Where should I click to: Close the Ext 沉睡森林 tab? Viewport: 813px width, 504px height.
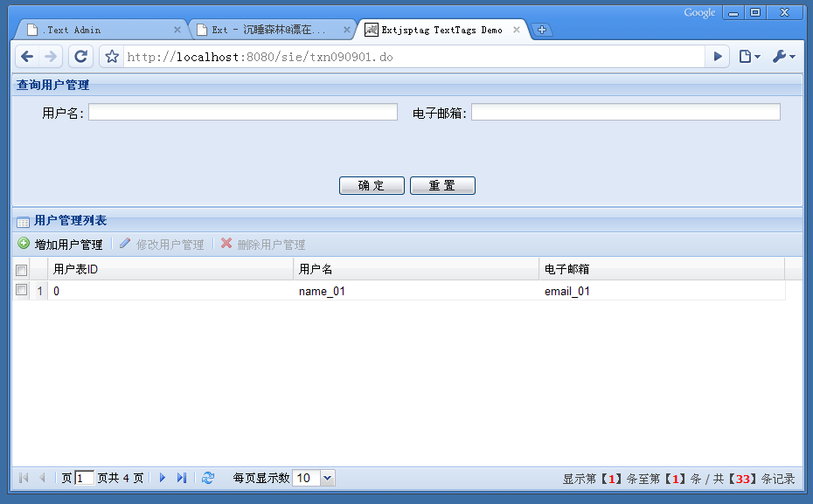[x=347, y=30]
